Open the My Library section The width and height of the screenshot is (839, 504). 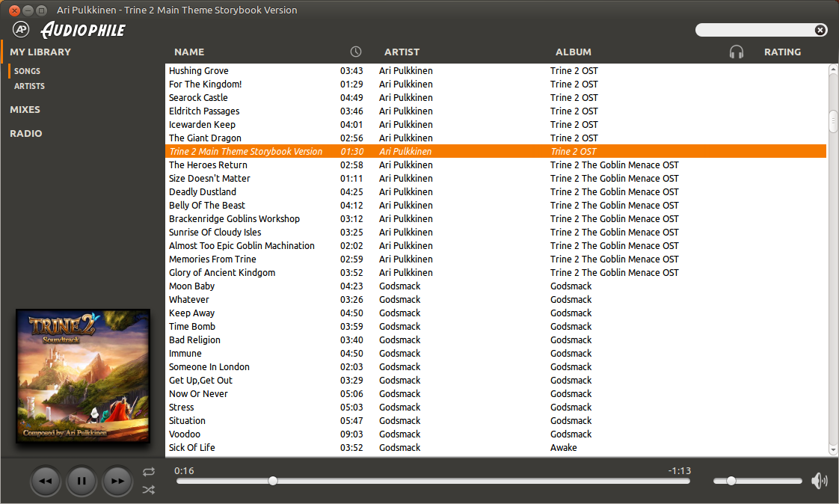(40, 52)
